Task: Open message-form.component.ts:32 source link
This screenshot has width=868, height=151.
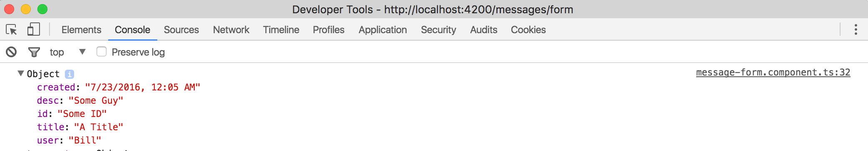Action: pos(773,73)
